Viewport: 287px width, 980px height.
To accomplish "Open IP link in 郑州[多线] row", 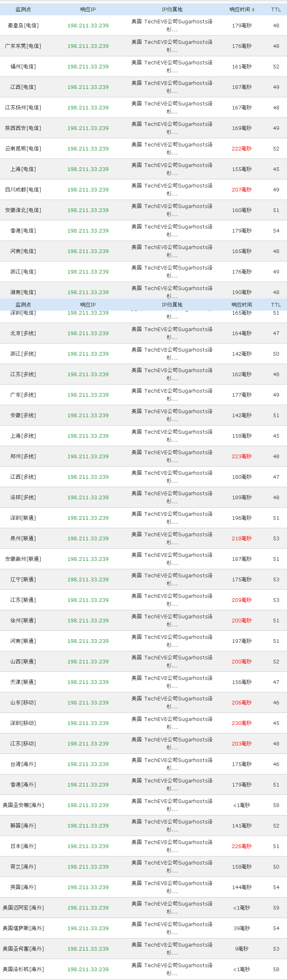I will coord(88,456).
